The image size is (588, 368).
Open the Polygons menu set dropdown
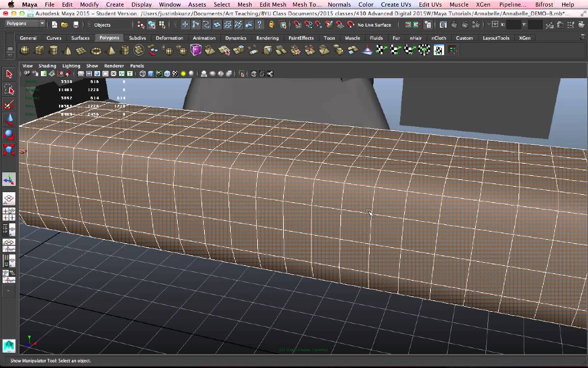(25, 24)
